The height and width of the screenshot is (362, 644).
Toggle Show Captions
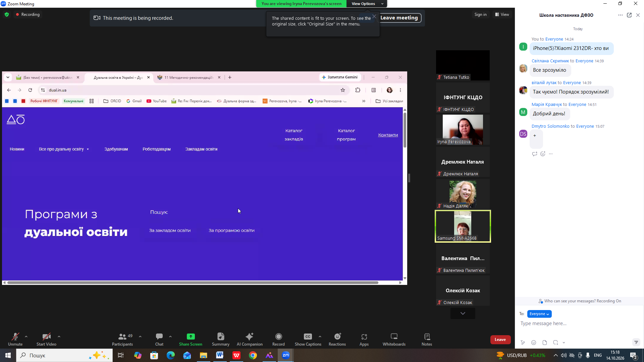pyautogui.click(x=308, y=339)
